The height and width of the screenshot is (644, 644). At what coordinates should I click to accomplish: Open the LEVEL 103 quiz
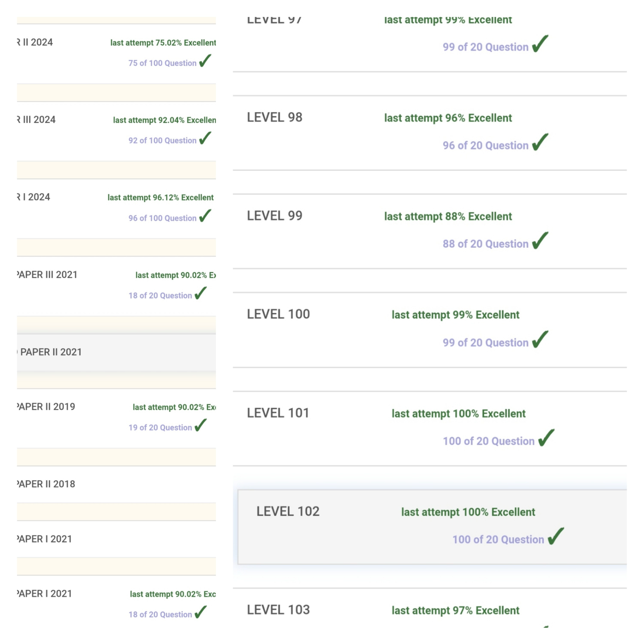coord(278,610)
